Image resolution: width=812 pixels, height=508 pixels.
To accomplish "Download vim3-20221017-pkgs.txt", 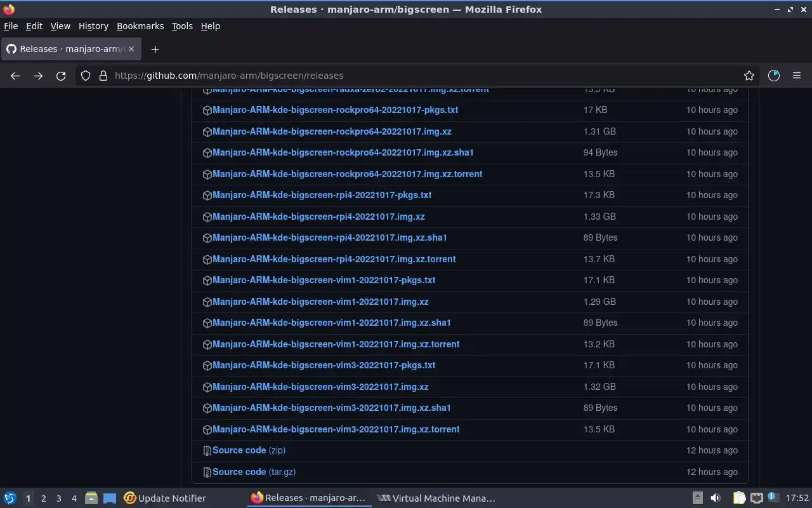I will 324,365.
